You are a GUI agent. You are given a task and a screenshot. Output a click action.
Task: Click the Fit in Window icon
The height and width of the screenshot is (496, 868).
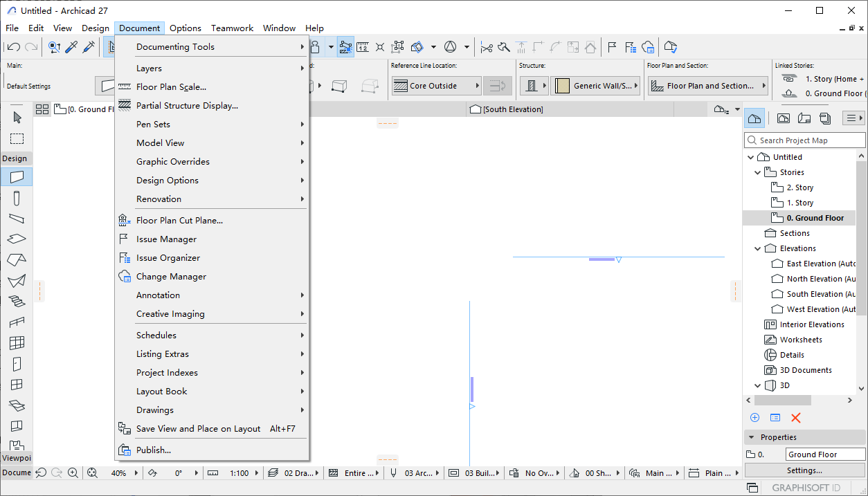click(x=92, y=473)
